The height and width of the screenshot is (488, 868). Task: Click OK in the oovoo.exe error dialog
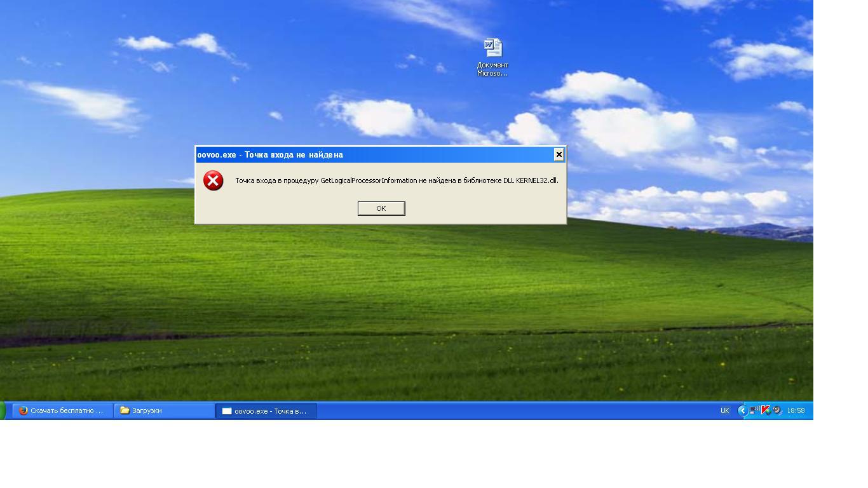coord(381,208)
